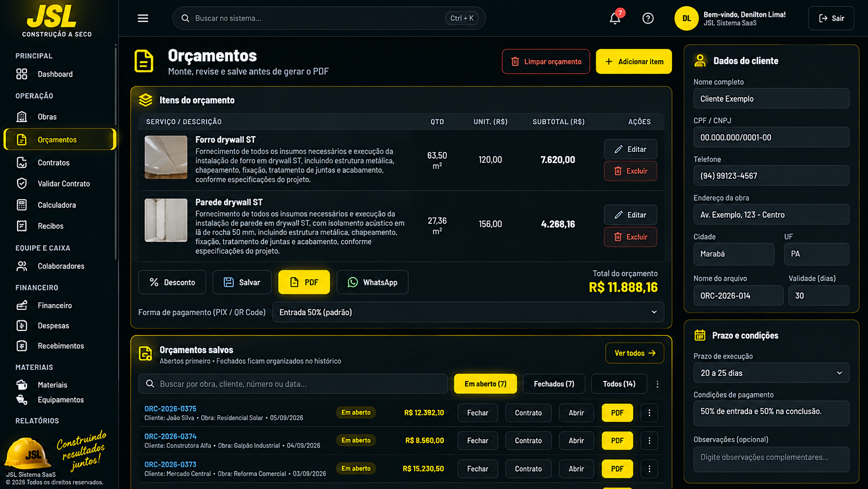Switch to the Fechados (7) tab
Viewport: 868px width, 489px height.
[x=554, y=384]
